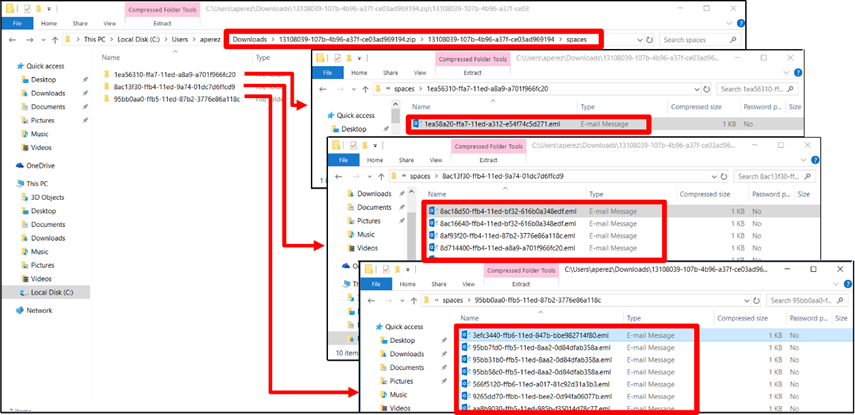Click the Extract tab in the main window
Image resolution: width=855 pixels, height=415 pixels.
tap(165, 22)
